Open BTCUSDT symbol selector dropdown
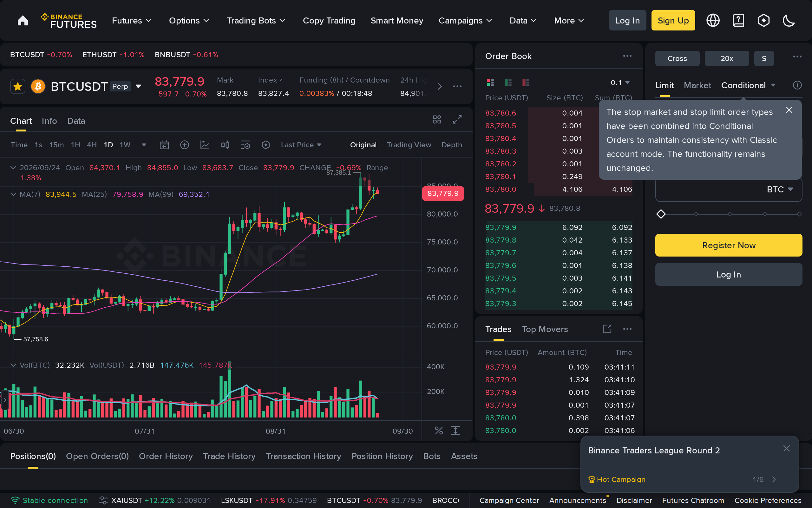Viewport: 812px width, 508px height. pos(138,87)
